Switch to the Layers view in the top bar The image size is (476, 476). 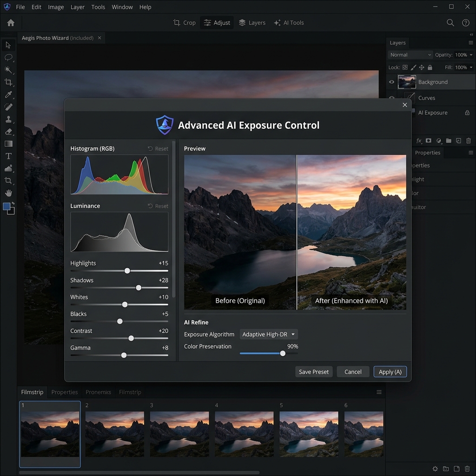click(252, 22)
